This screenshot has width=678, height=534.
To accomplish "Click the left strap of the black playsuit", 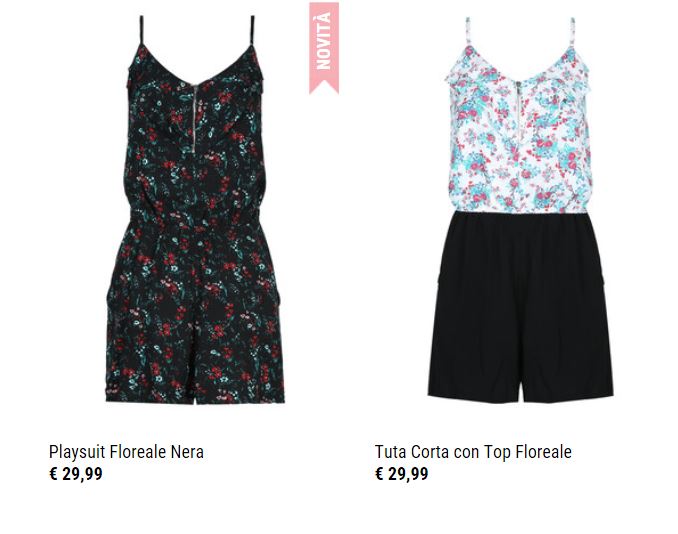I will [x=141, y=31].
